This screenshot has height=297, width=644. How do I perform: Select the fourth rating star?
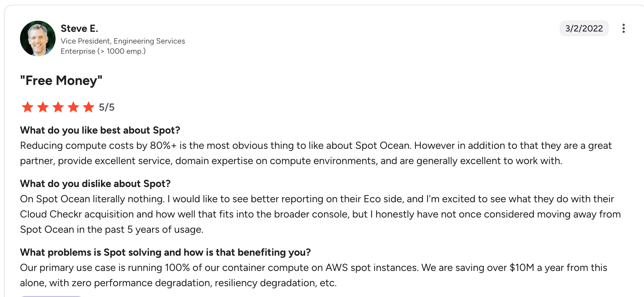[x=73, y=107]
